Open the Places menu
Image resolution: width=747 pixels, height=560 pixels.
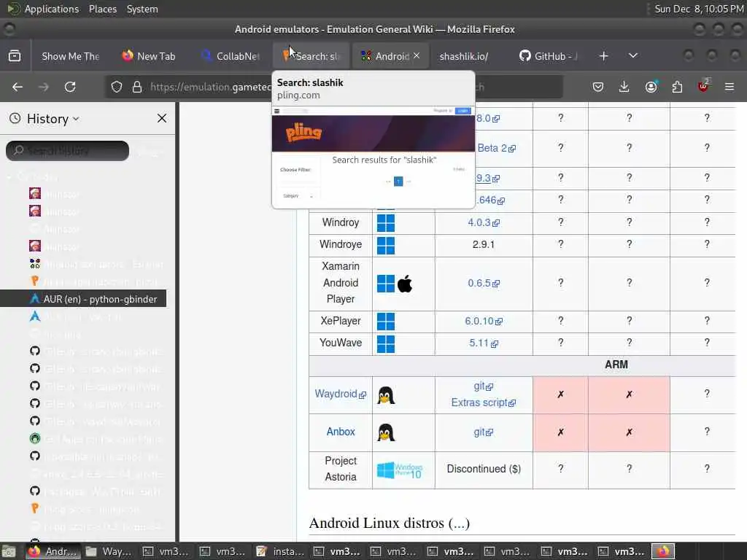102,9
